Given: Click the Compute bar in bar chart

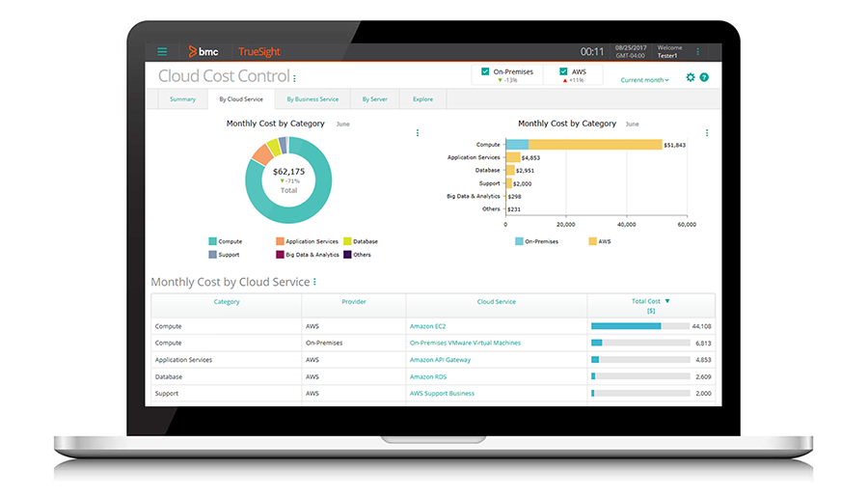Looking at the screenshot, I should coord(584,145).
